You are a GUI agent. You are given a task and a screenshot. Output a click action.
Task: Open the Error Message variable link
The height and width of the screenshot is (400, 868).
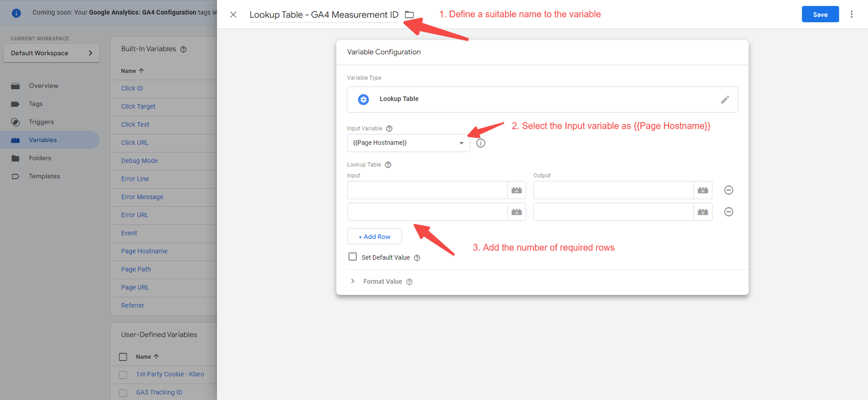point(142,197)
